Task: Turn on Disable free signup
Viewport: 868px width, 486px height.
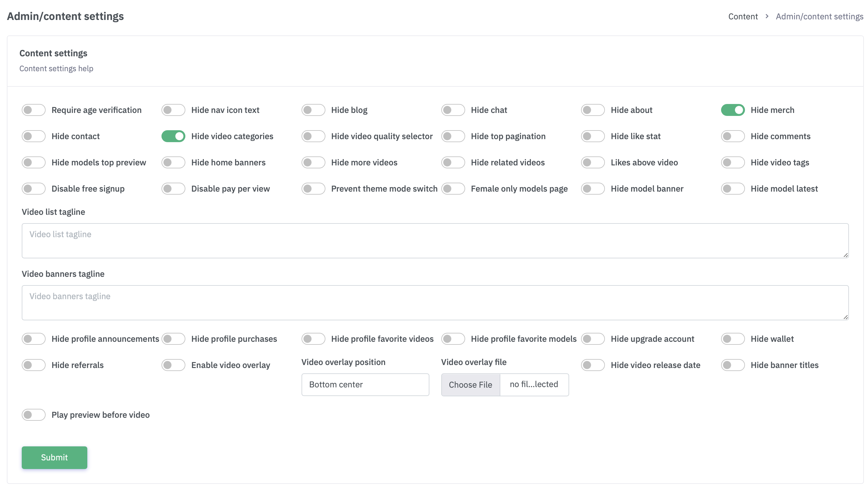Action: (x=33, y=189)
